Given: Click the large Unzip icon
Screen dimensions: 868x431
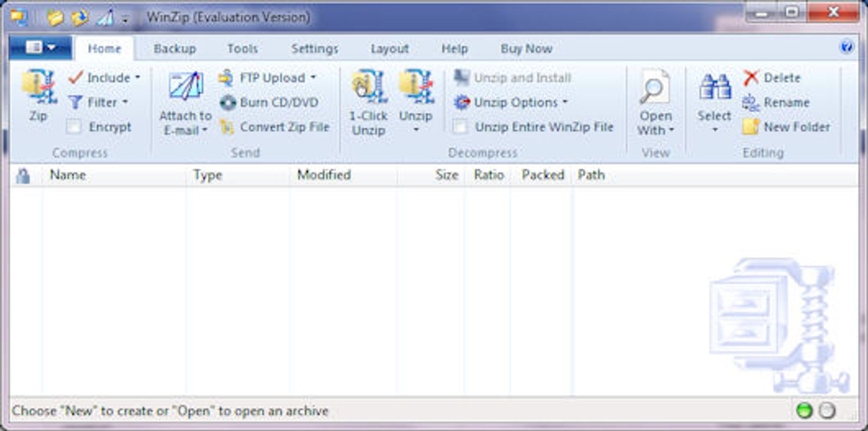Looking at the screenshot, I should (x=416, y=86).
